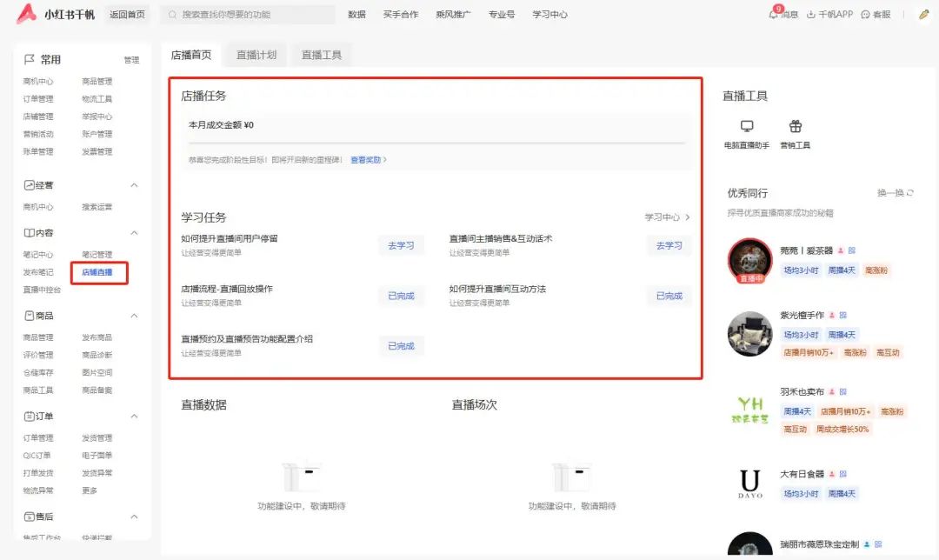Click the 直播中 live badge on 菀菀's avatar

(749, 280)
